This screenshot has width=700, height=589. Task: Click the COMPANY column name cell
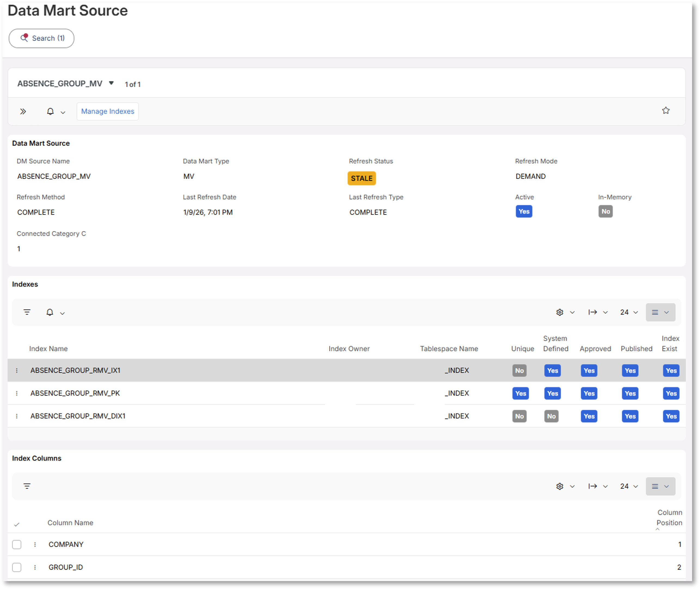[x=66, y=545]
